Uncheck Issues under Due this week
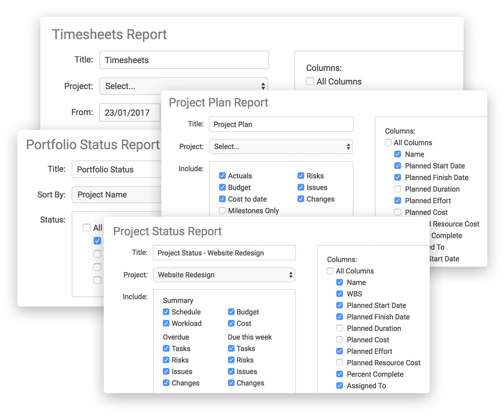This screenshot has height=420, width=504. (231, 372)
